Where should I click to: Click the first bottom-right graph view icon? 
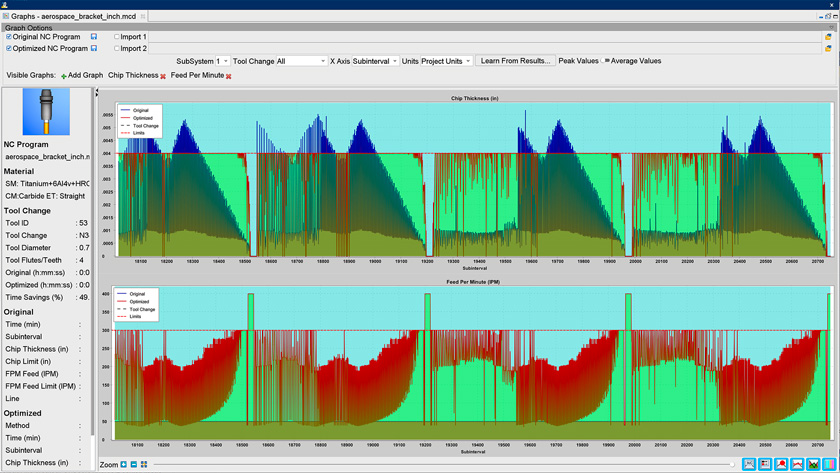(x=749, y=464)
